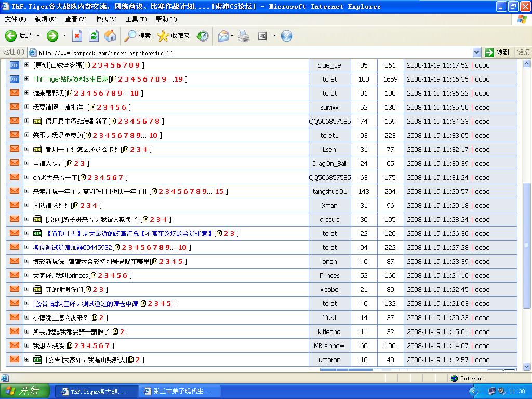Click the Stop loading button in toolbar

coord(77,35)
